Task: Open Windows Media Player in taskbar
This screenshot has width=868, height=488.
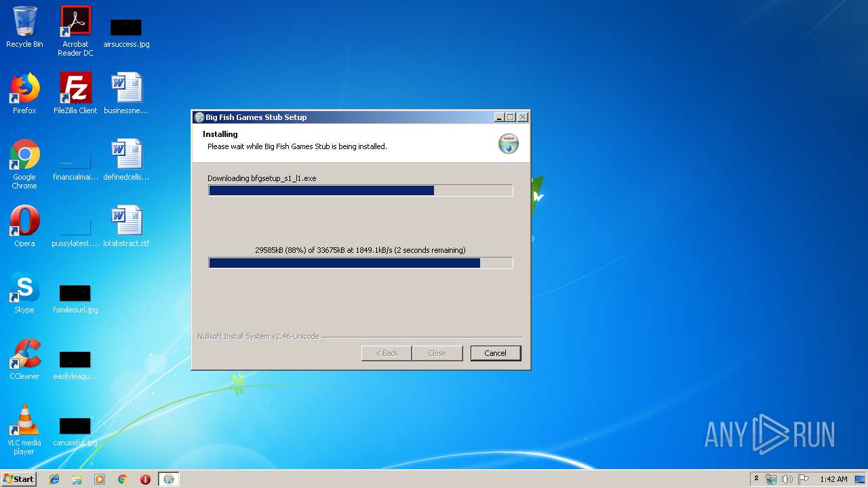Action: [x=100, y=479]
